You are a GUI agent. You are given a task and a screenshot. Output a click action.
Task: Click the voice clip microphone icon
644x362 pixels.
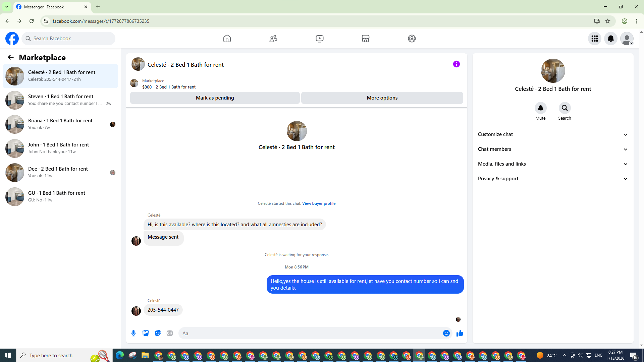[x=133, y=333]
